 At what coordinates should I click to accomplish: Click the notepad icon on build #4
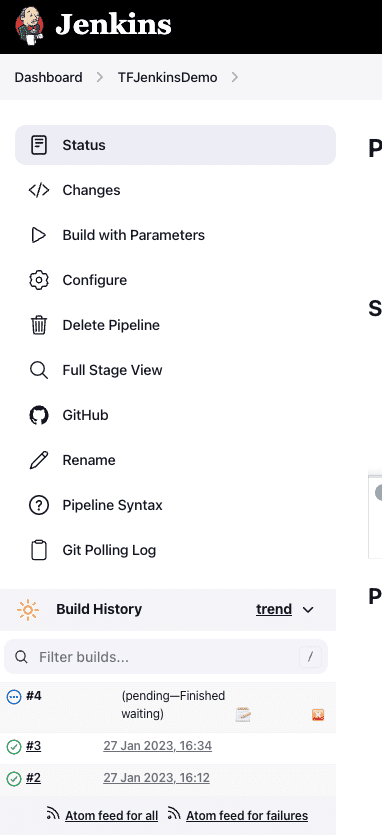click(243, 714)
